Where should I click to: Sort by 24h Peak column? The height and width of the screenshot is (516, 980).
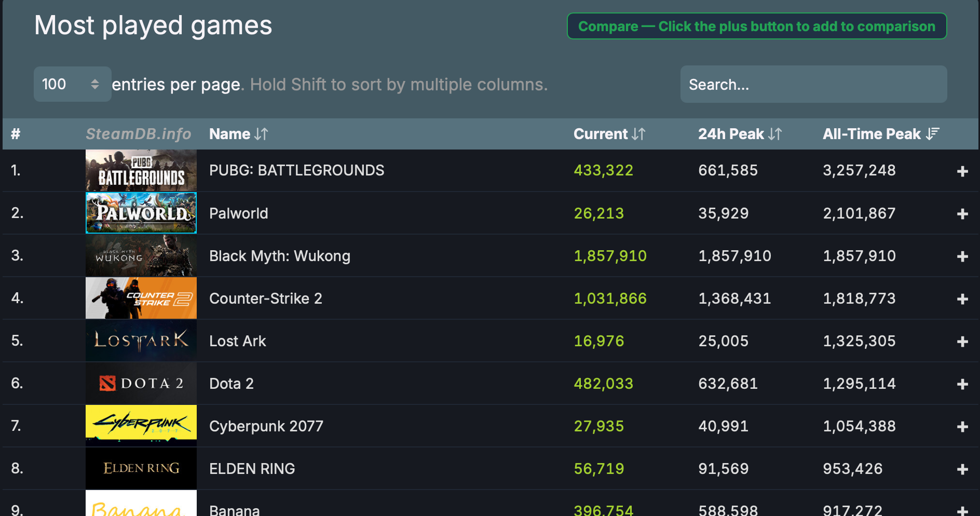click(740, 134)
